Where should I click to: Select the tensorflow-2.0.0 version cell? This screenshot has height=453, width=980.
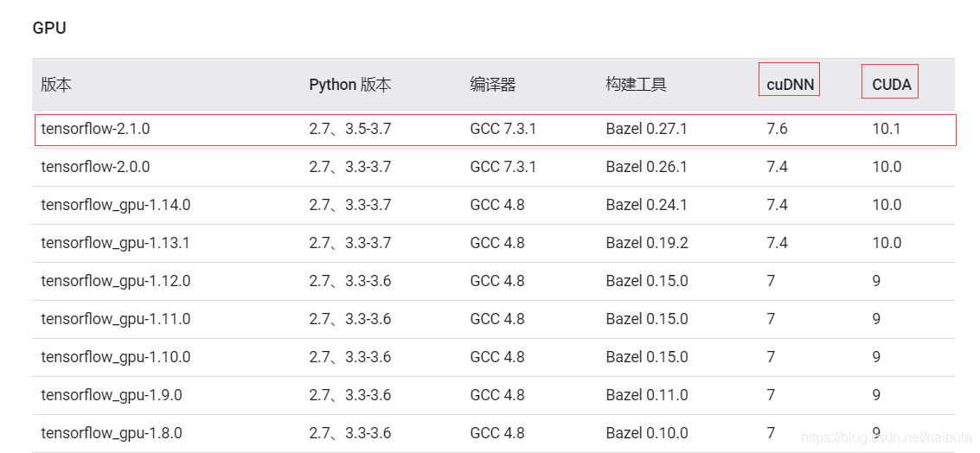[96, 168]
